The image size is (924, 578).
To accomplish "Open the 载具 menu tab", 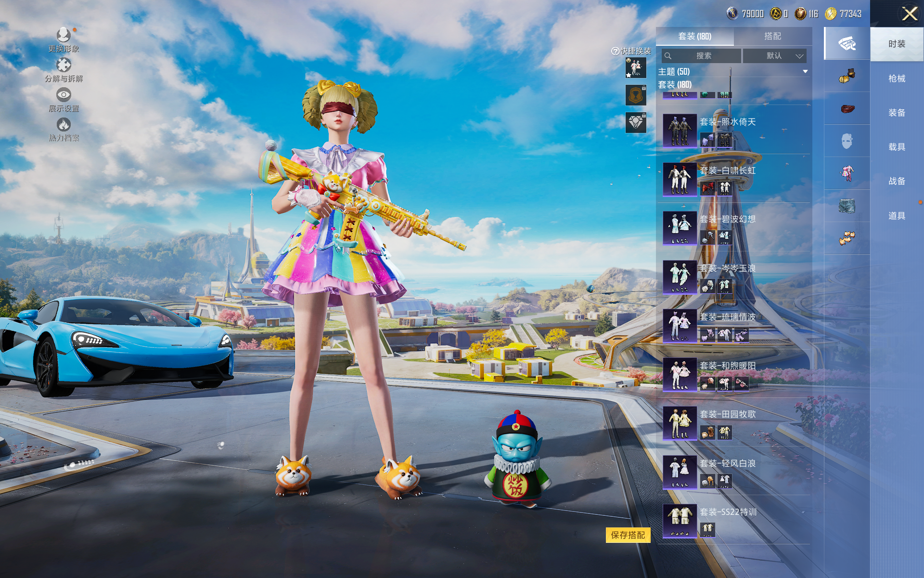I will tap(897, 147).
